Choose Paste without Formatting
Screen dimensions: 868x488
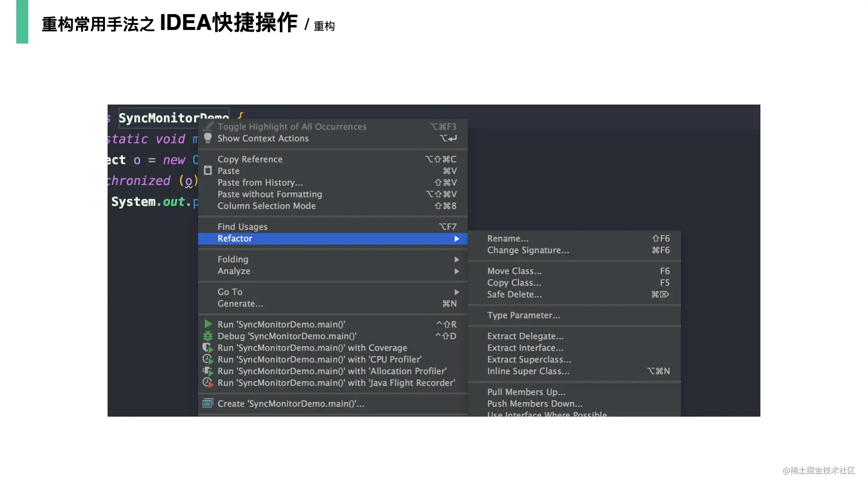click(333, 194)
